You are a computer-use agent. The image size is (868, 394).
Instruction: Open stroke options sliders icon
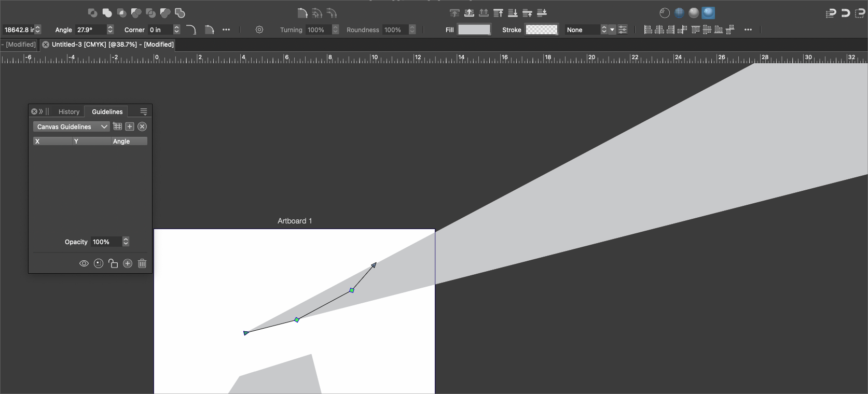623,30
